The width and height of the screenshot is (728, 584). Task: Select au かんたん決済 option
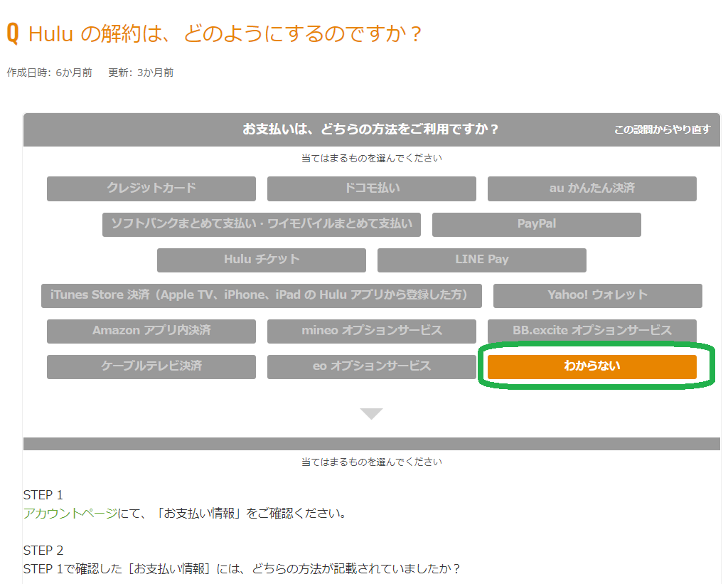592,189
